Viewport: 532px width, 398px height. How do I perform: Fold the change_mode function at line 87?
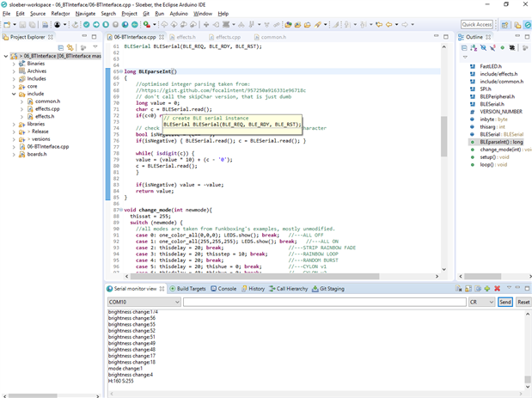pos(119,210)
